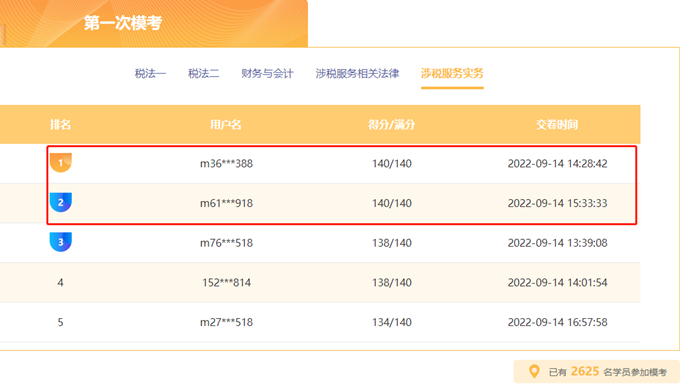Click submission time 2022-09-14 13:39:08
The image size is (680, 385).
pos(557,243)
